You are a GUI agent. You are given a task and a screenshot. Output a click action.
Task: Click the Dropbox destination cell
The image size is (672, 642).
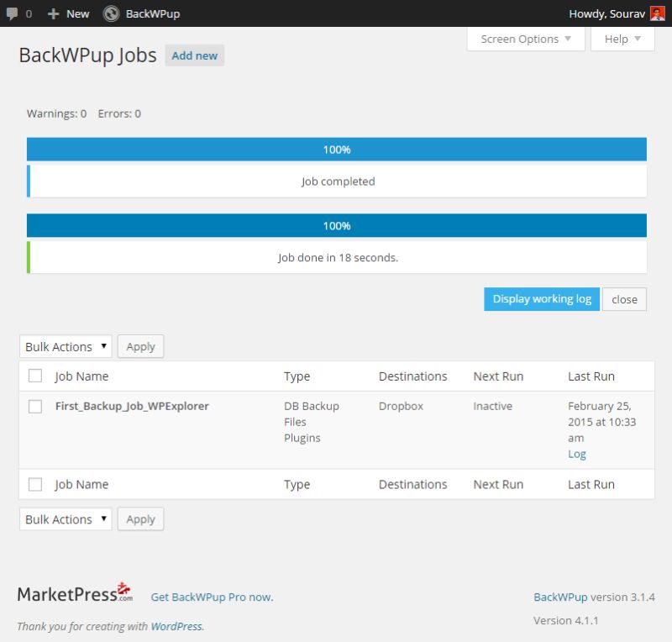point(402,406)
